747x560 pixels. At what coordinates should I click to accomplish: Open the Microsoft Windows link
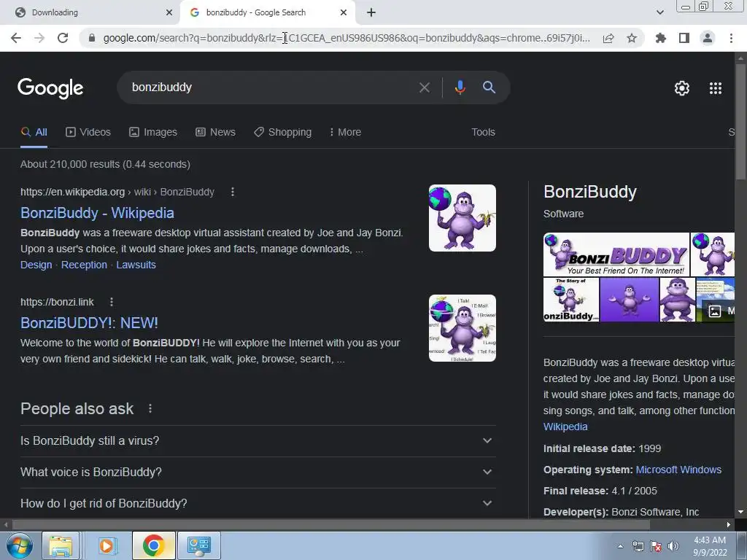tap(678, 470)
